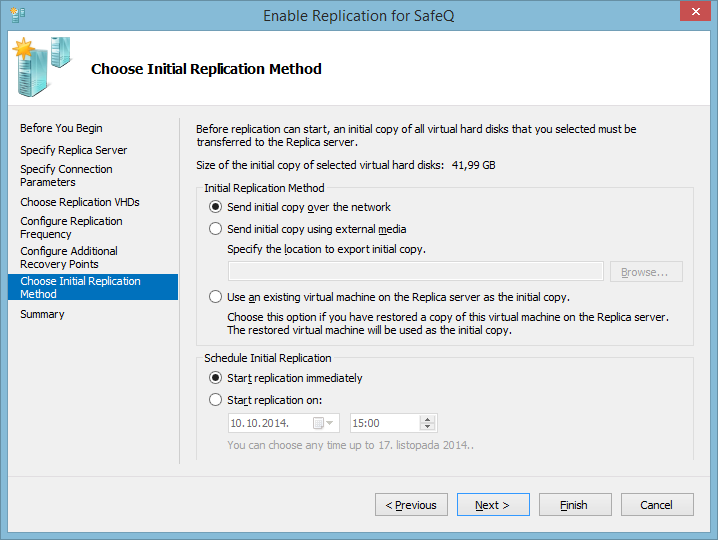Jump to the Summary step
Image resolution: width=718 pixels, height=540 pixels.
click(42, 314)
